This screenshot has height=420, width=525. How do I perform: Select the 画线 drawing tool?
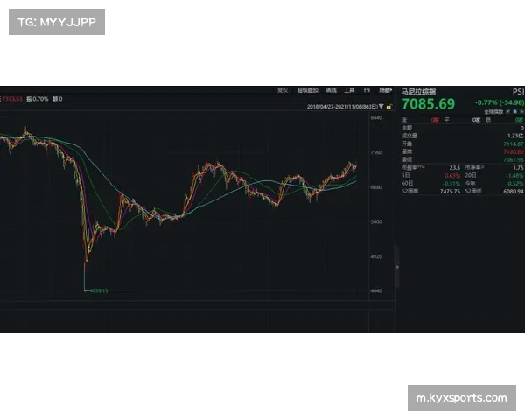click(x=331, y=89)
